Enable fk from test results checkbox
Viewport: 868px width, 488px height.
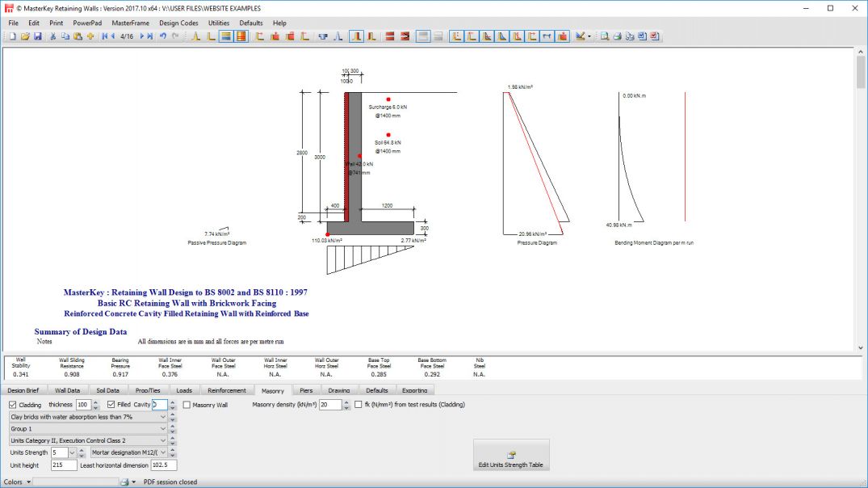pyautogui.click(x=359, y=405)
